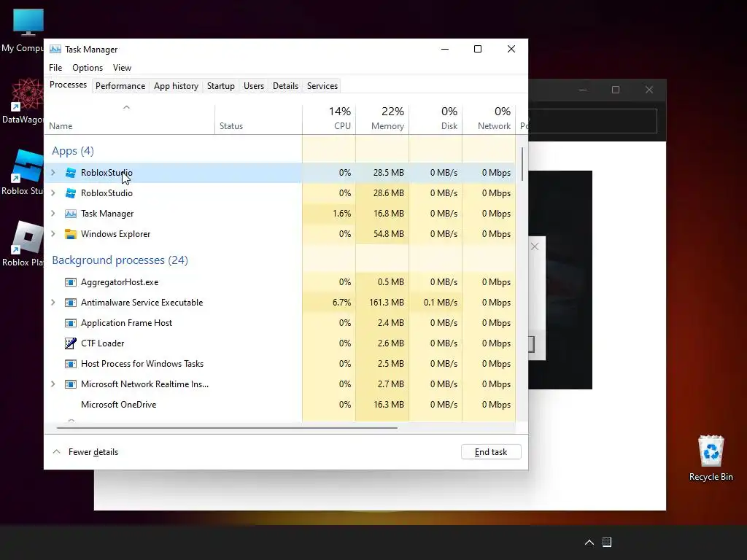Screen dimensions: 747x560
Task: Select the Microsoft OneDrive process row
Action: pos(280,405)
